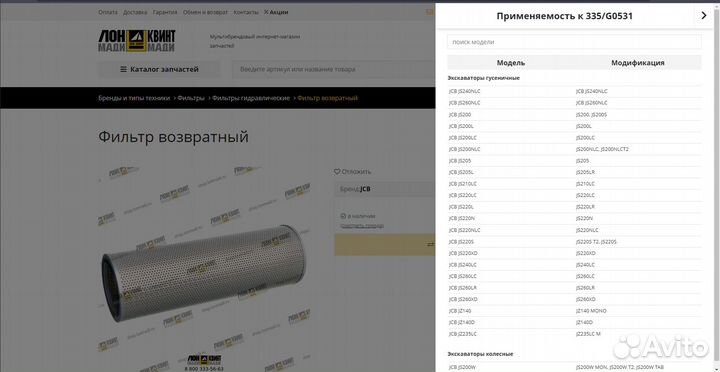Go to the Фильтры breadcrumb
This screenshot has width=720, height=372.
pyautogui.click(x=191, y=98)
